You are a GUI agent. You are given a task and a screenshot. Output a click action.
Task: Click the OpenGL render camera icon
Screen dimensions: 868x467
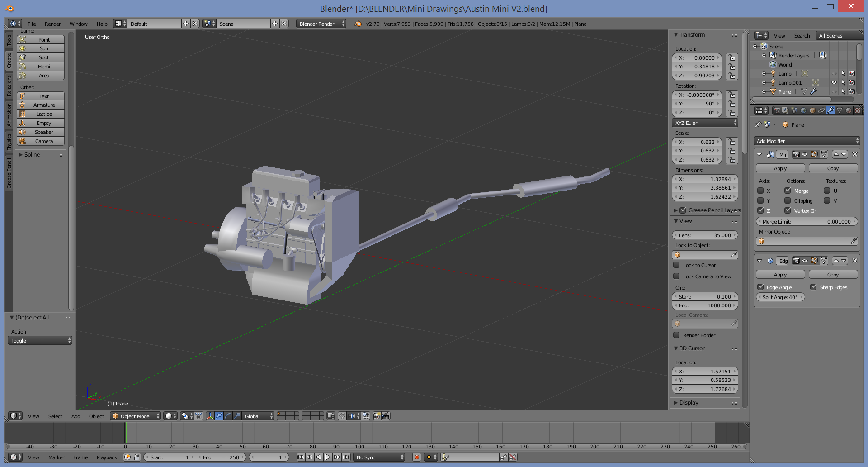tap(377, 416)
